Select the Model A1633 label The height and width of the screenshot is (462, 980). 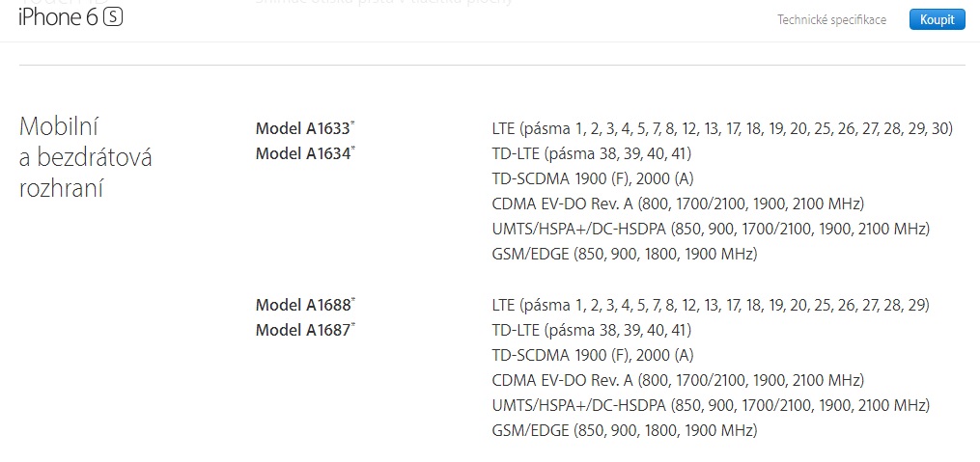point(302,128)
